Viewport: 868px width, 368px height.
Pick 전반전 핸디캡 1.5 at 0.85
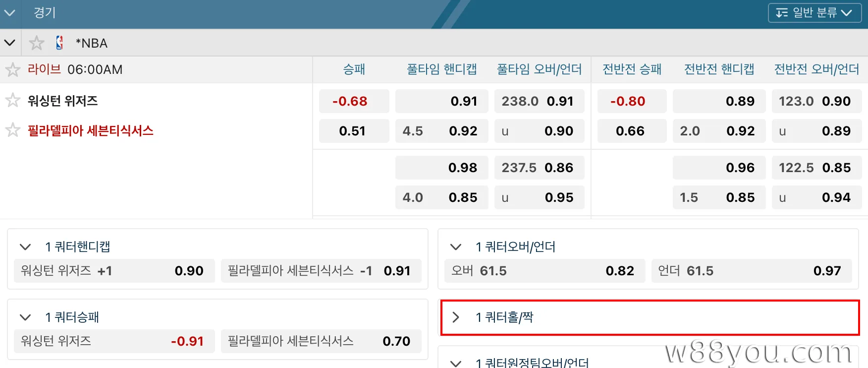pyautogui.click(x=719, y=197)
